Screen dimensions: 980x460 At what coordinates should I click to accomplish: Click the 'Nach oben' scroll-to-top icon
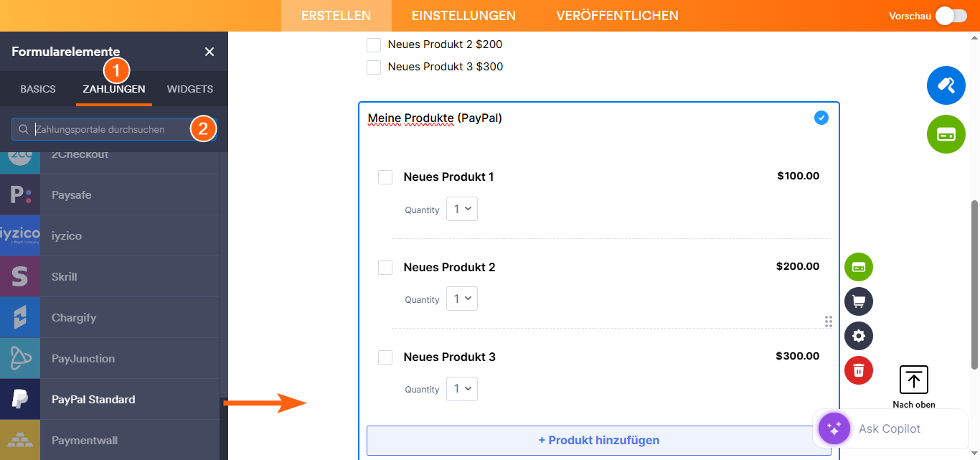coord(913,379)
